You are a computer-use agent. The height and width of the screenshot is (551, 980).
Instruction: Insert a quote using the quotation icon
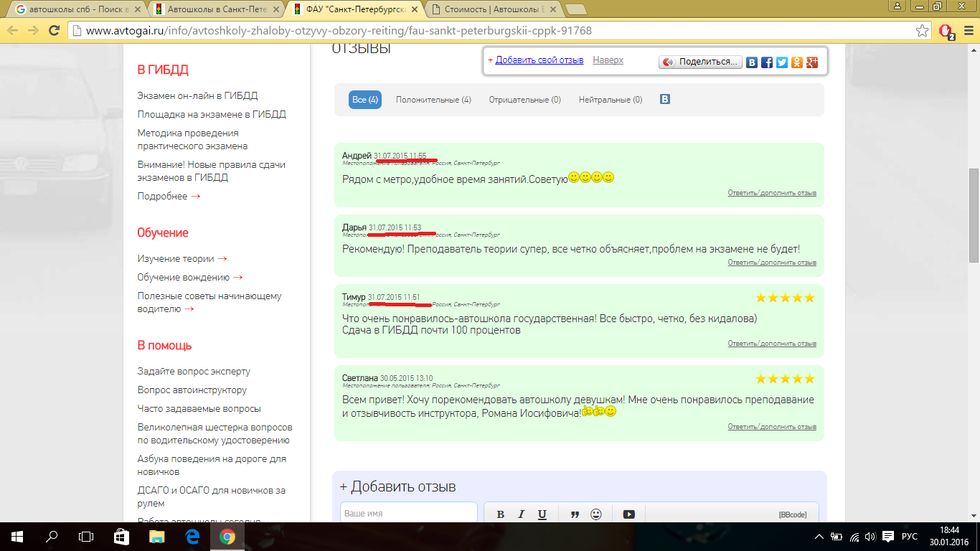tap(575, 514)
